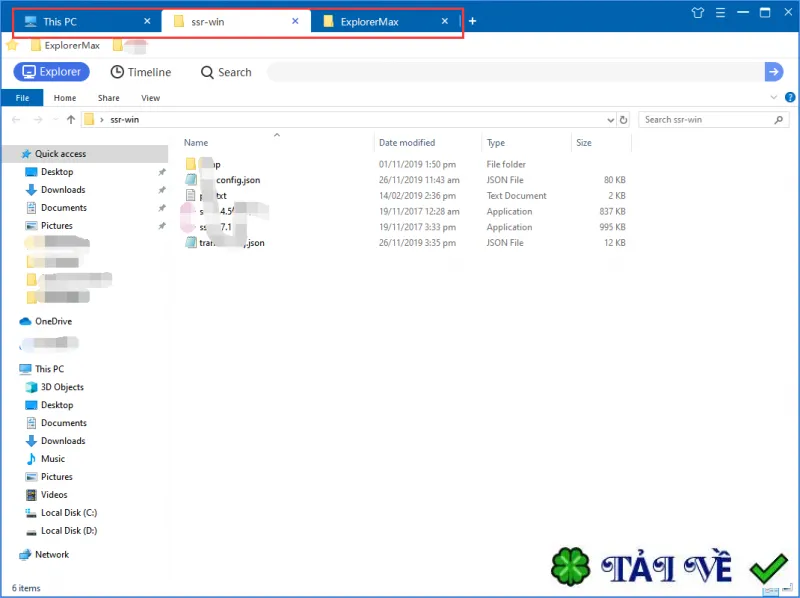Screen dimensions: 800x598
Task: Select the Explorer mode button
Action: tap(52, 72)
